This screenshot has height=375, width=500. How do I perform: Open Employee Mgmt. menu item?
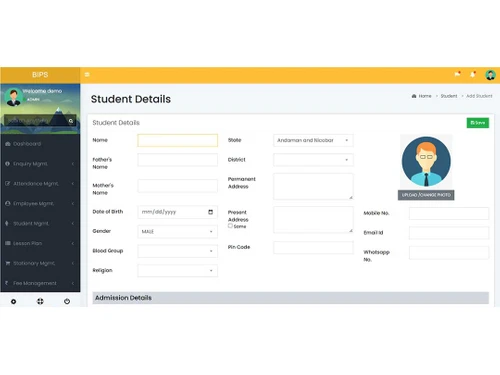click(40, 203)
